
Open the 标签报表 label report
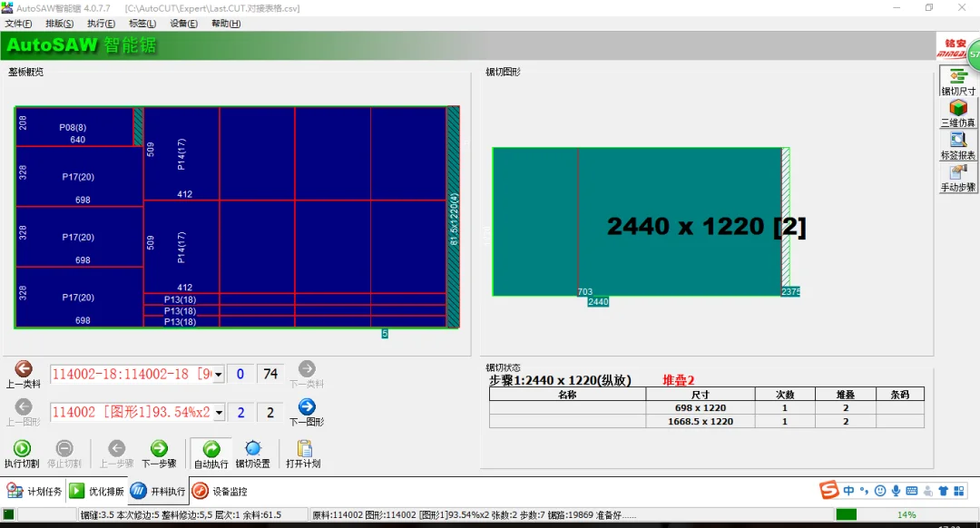(x=958, y=145)
